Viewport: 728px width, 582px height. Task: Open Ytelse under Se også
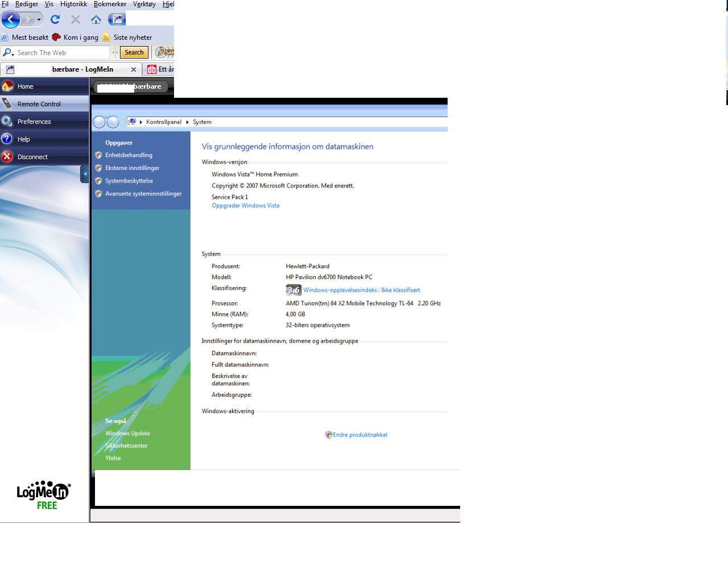click(x=113, y=458)
